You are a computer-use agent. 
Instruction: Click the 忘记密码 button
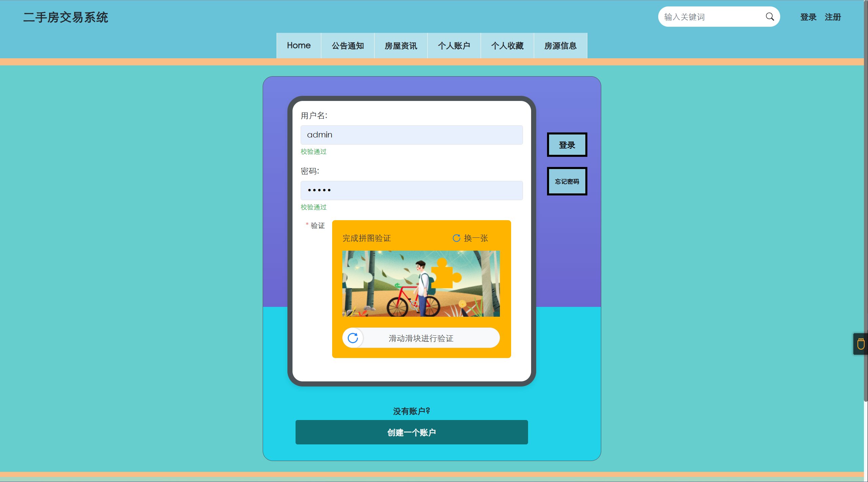tap(567, 181)
